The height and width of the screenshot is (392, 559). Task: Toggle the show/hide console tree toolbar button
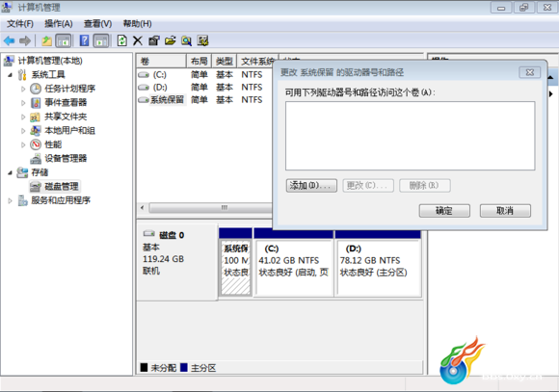(x=64, y=41)
